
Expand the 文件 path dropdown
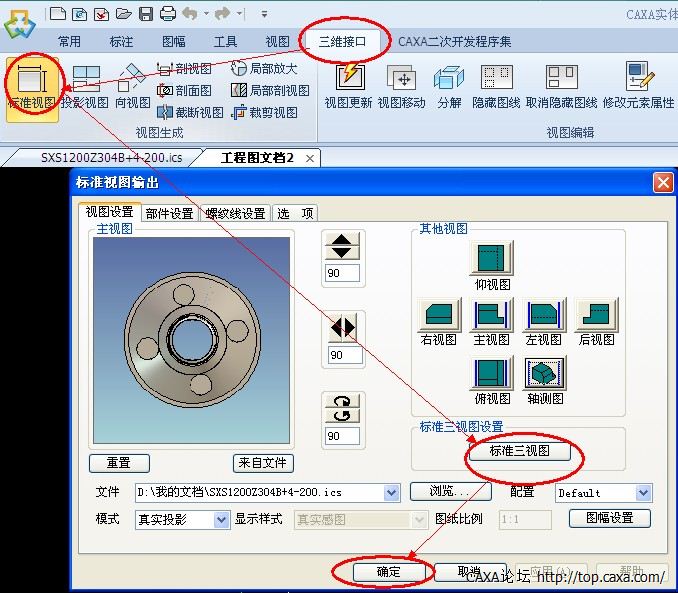[x=391, y=492]
